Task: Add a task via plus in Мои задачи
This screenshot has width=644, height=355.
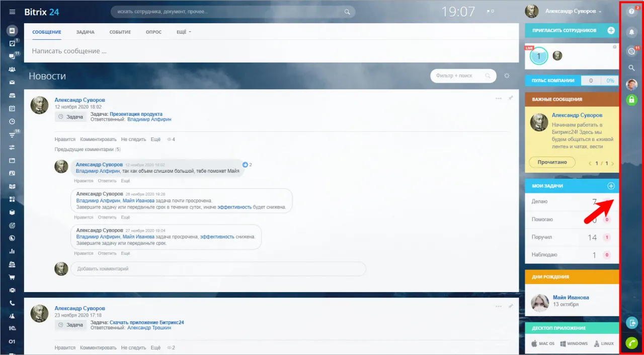Action: (611, 186)
